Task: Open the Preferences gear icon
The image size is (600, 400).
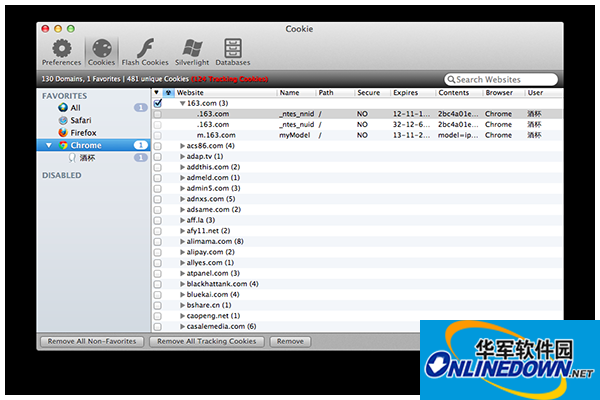Action: (x=62, y=48)
